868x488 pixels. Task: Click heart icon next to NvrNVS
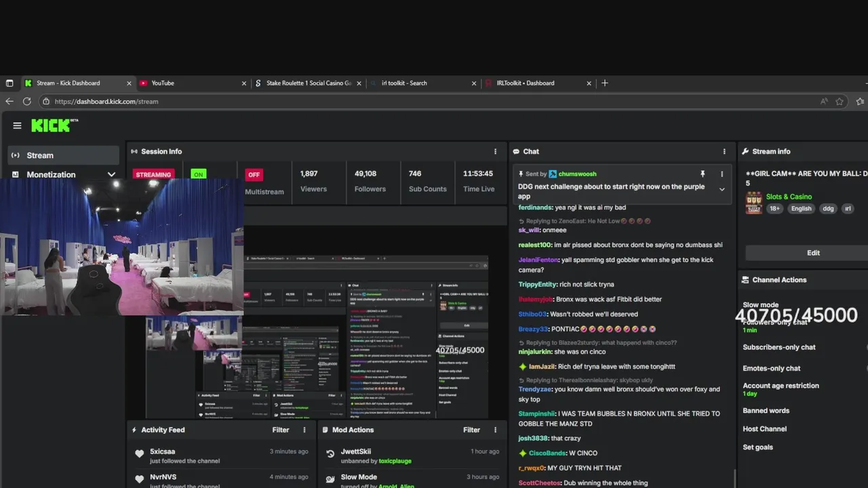[139, 479]
